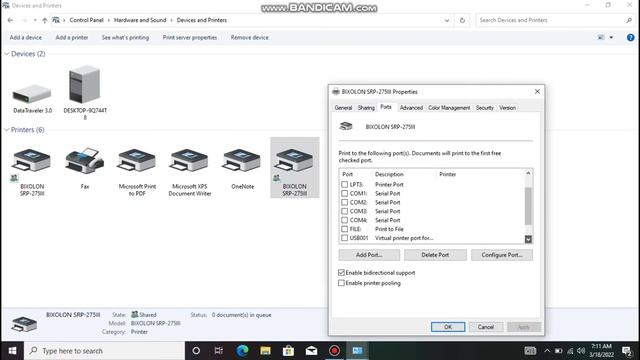Image resolution: width=640 pixels, height=360 pixels.
Task: Select the DESKTOP-9Q744T8 computer icon
Action: pos(85,84)
